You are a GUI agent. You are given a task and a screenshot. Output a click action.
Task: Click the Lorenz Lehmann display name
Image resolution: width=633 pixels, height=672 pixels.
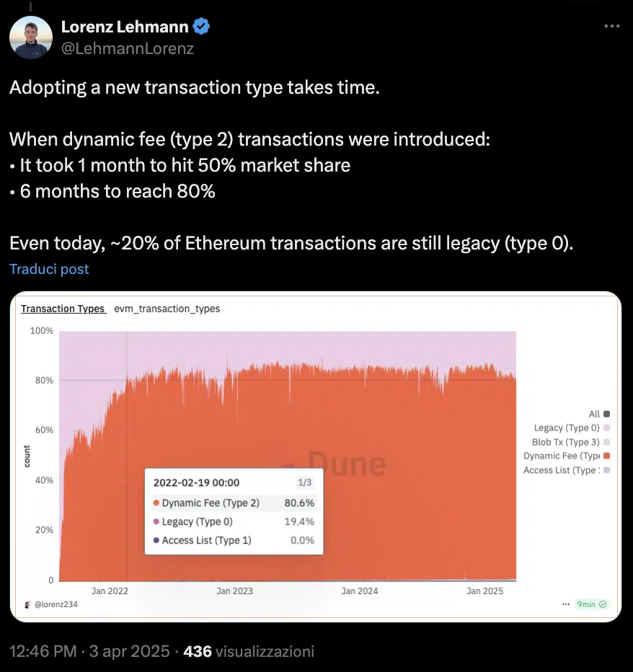point(125,27)
